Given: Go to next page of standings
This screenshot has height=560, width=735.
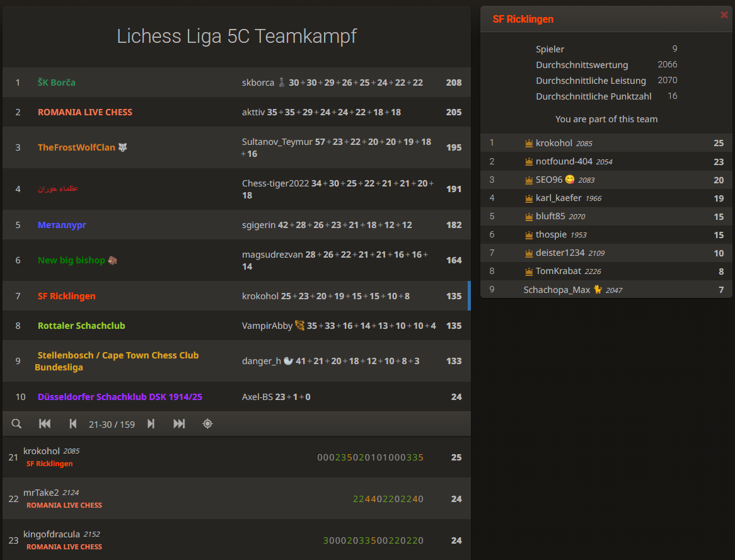Looking at the screenshot, I should click(x=151, y=424).
